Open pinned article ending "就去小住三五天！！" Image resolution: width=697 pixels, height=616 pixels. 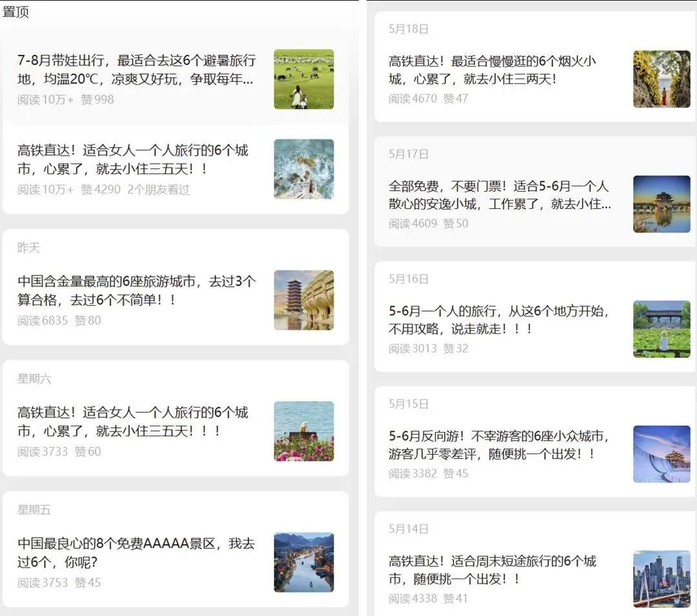pos(133,159)
